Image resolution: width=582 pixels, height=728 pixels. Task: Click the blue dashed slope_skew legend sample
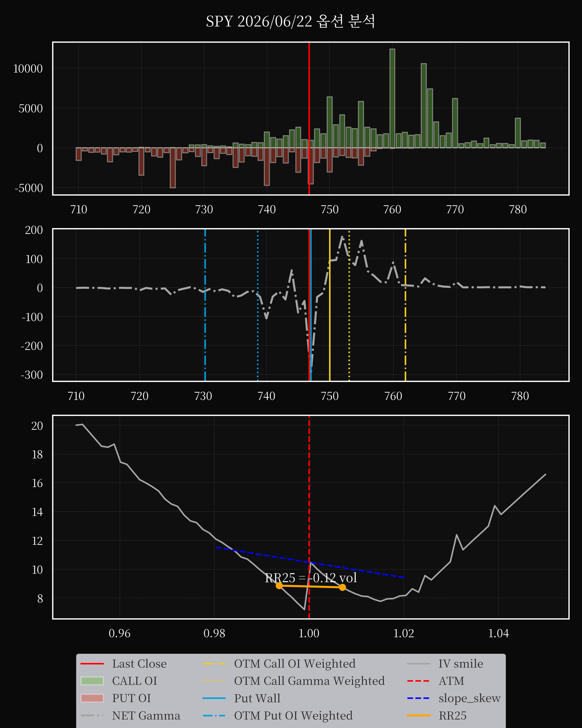point(418,698)
